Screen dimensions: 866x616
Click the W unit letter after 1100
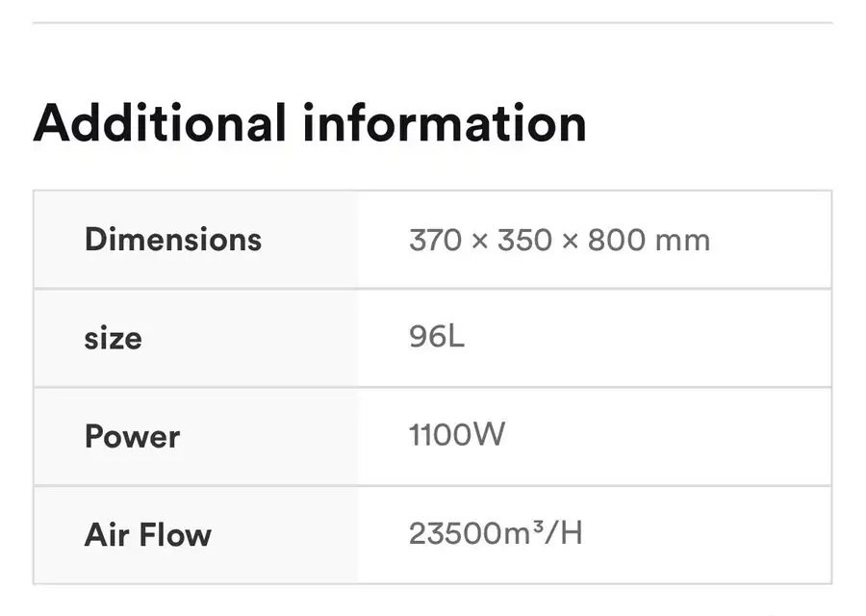488,436
